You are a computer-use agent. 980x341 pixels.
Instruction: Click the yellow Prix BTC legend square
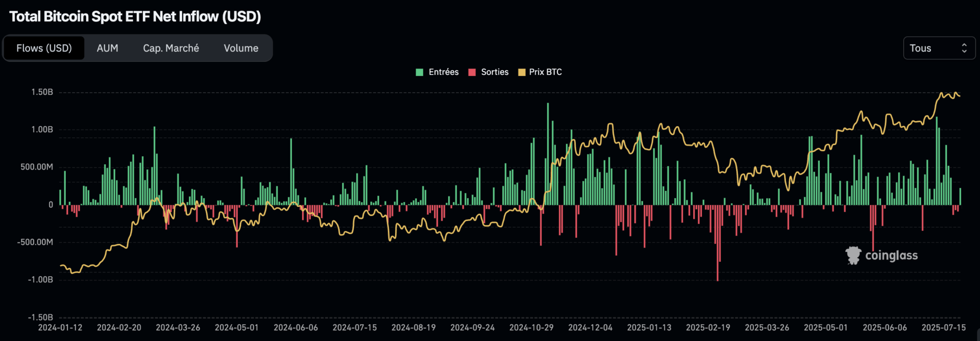tap(522, 72)
